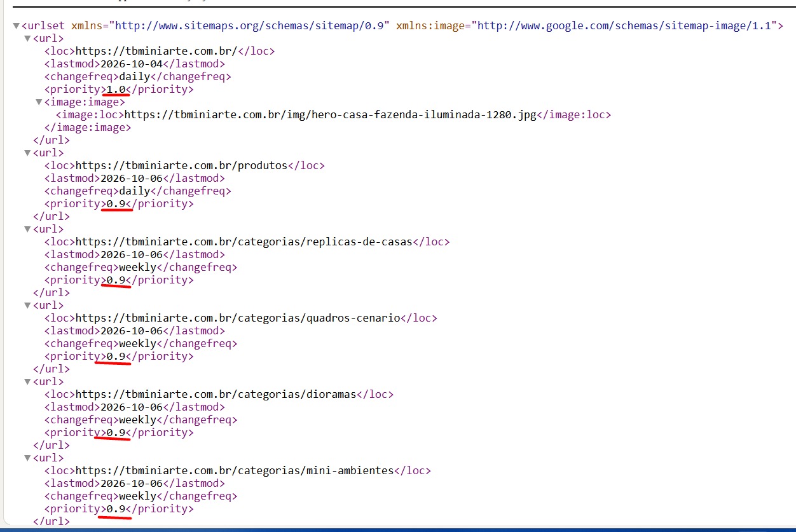
Task: Click the priority 0.9 under /produtos
Action: click(116, 203)
